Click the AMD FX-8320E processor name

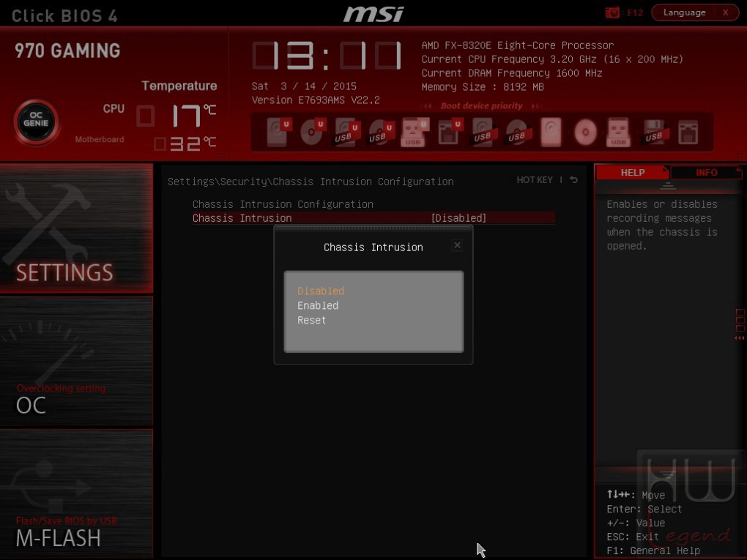pyautogui.click(x=517, y=45)
